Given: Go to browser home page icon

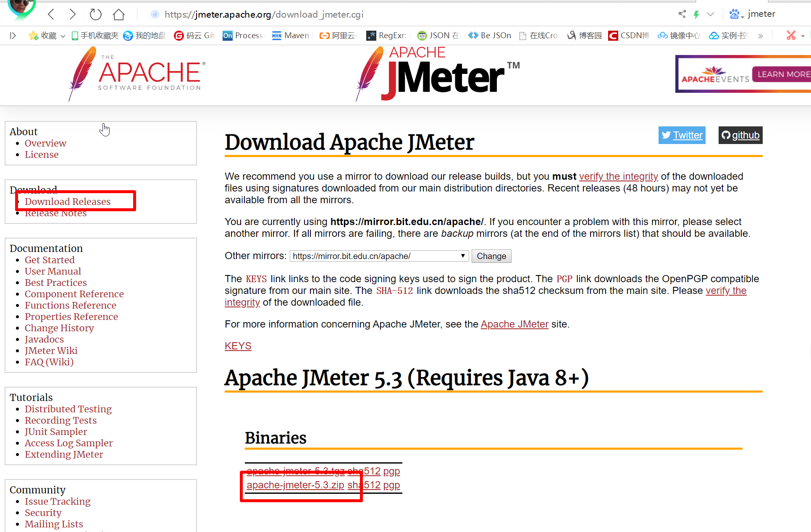Looking at the screenshot, I should click(x=119, y=14).
